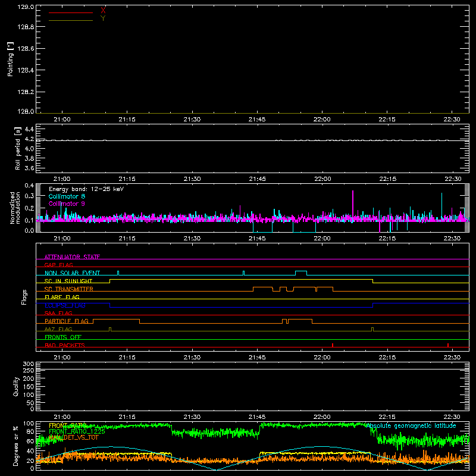The height and width of the screenshot is (476, 476).
Task: Click the narrow NON_SOLAR_EVENT pulse near 21:13
Action: 118,273
